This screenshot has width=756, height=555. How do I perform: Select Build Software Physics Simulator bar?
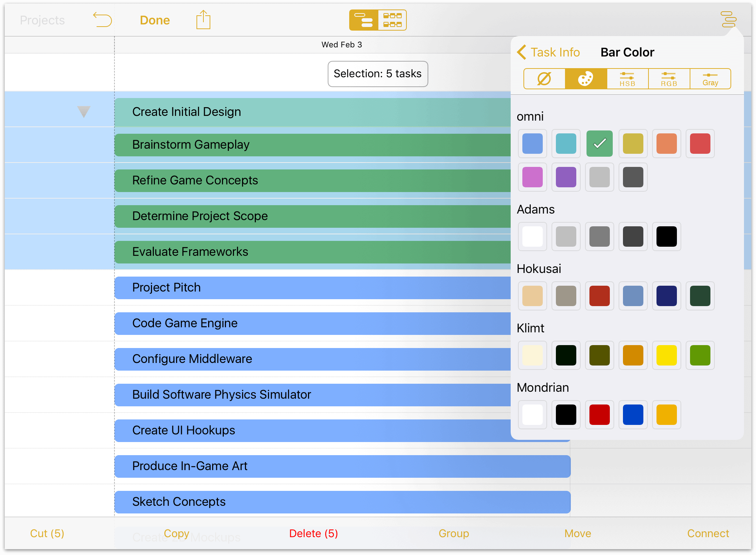point(313,395)
